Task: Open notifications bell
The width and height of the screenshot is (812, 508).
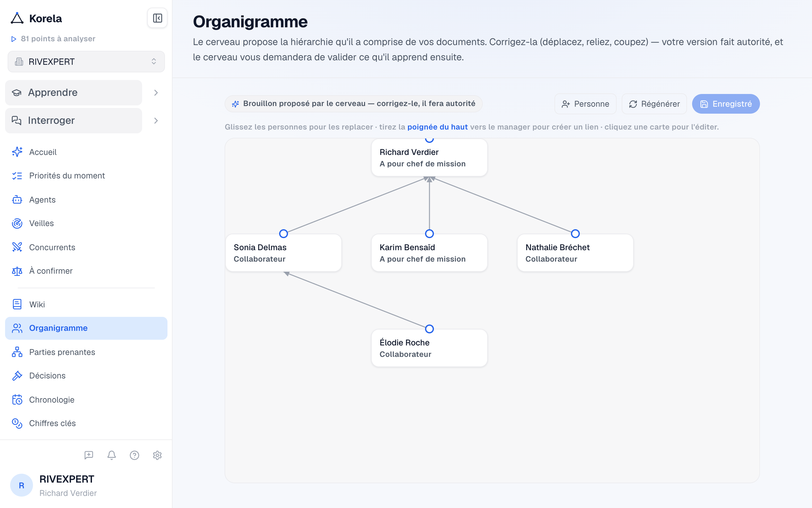Action: (x=112, y=455)
